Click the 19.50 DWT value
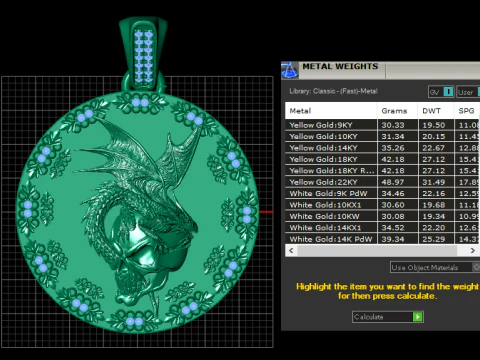Screen dimensions: 480x360 click(434, 125)
